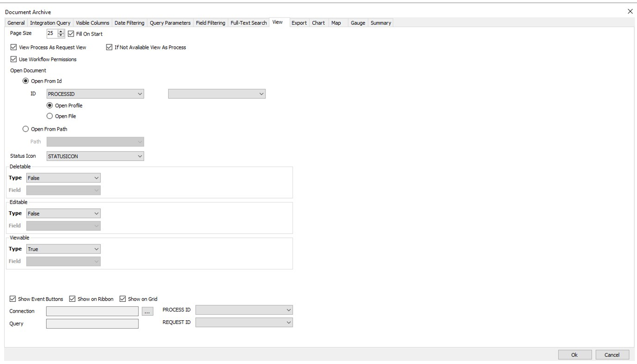Screen dimensions: 637x364
Task: Click the Connection browse ellipsis button
Action: click(148, 311)
